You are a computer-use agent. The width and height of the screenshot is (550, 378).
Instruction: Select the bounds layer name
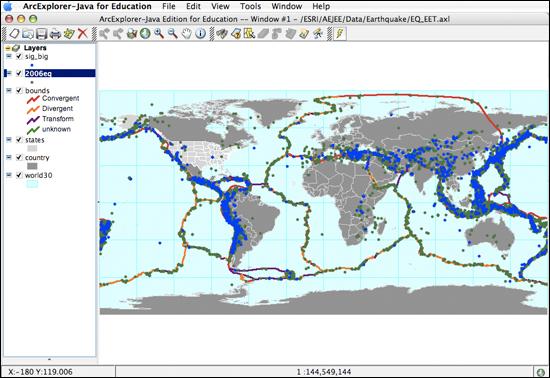pos(37,91)
